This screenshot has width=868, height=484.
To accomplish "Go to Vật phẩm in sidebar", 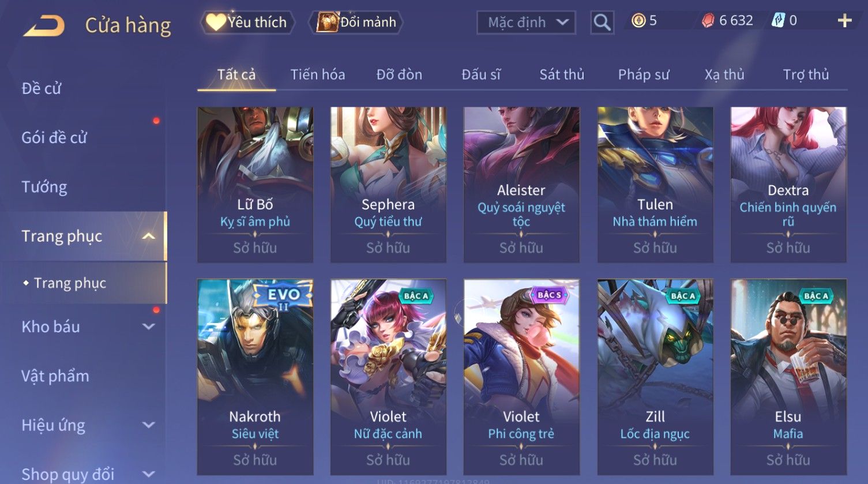I will [55, 376].
